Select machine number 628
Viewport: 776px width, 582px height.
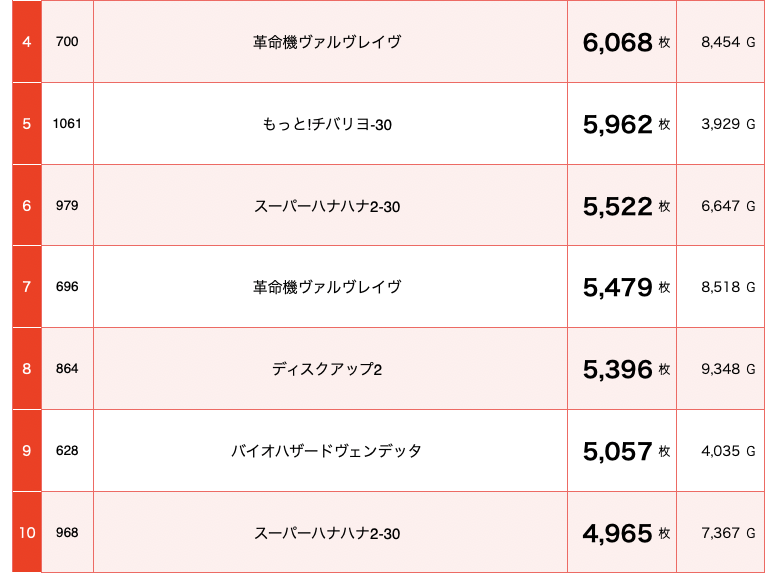[x=67, y=450]
